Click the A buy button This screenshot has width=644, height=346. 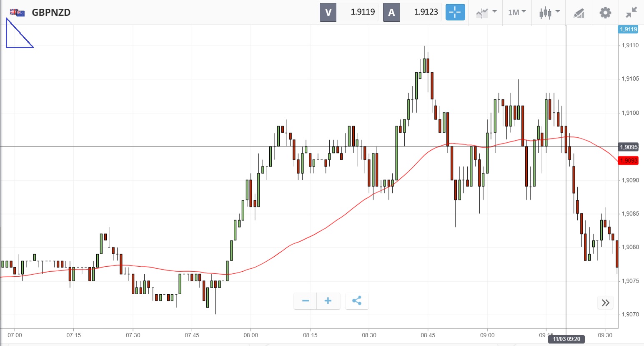point(391,12)
